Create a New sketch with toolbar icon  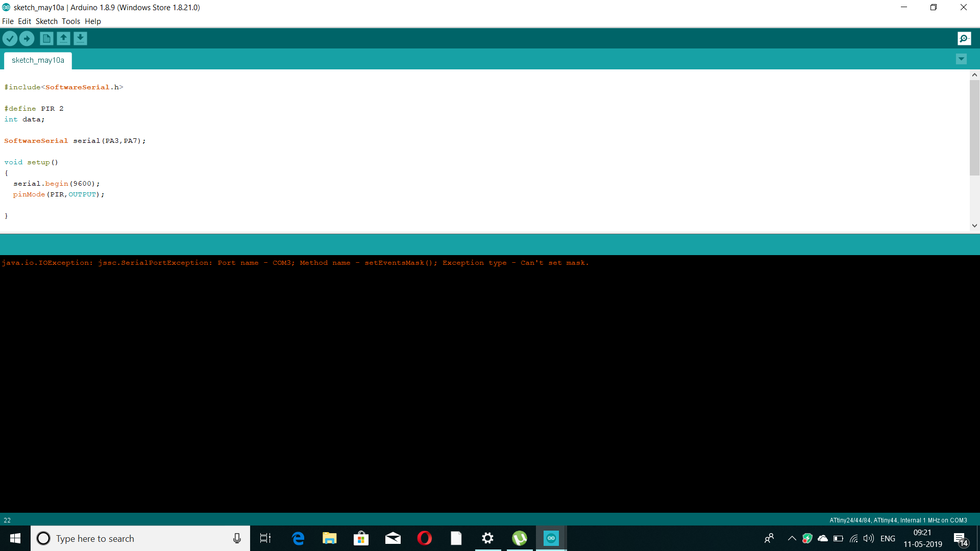(46, 38)
